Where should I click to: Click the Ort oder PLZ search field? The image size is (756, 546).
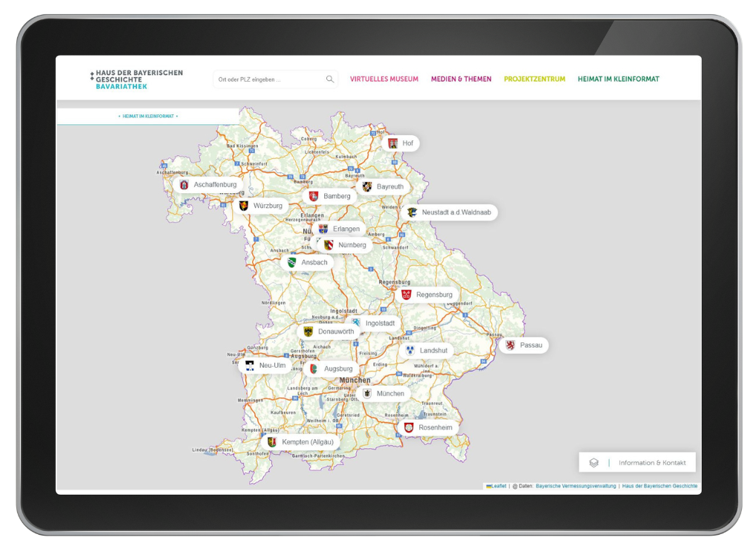tap(268, 79)
